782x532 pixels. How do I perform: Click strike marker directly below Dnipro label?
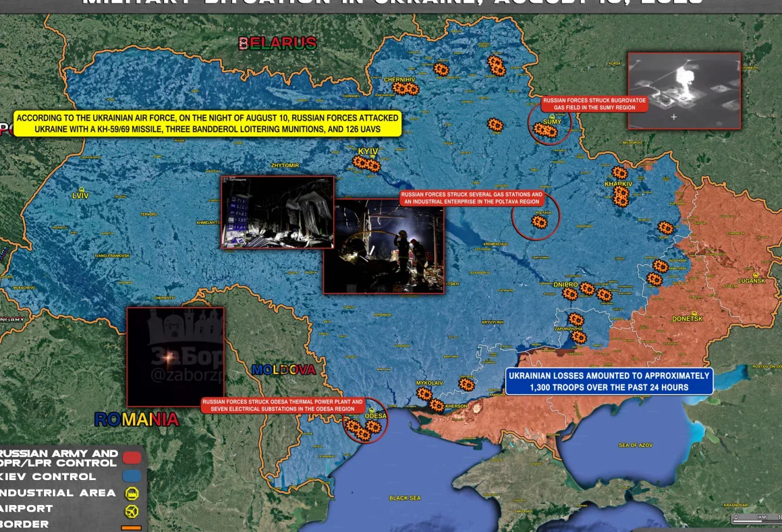pyautogui.click(x=569, y=294)
